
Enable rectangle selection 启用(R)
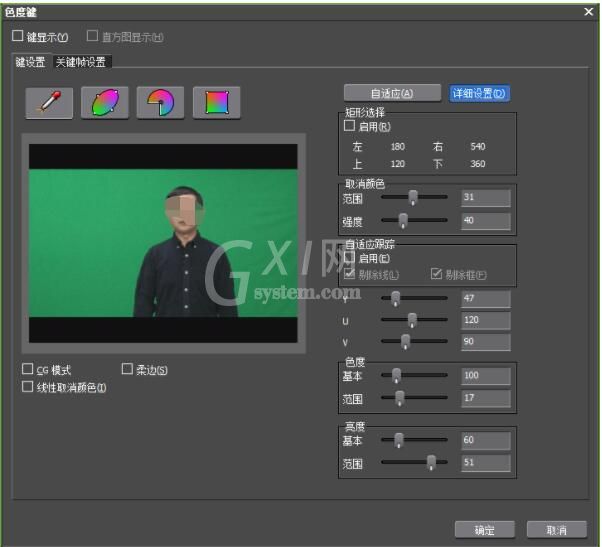tap(349, 126)
